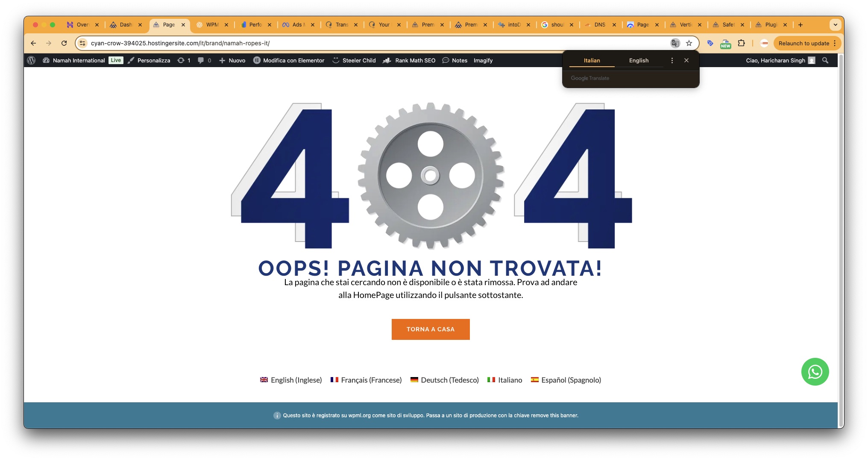Open Personalizza customizer link

click(x=149, y=60)
